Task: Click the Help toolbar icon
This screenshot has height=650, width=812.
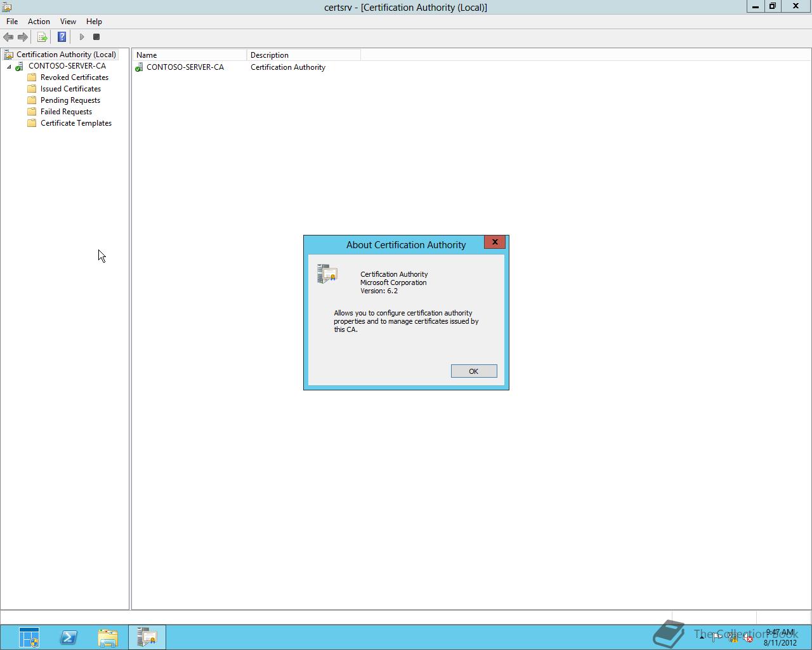Action: (62, 37)
